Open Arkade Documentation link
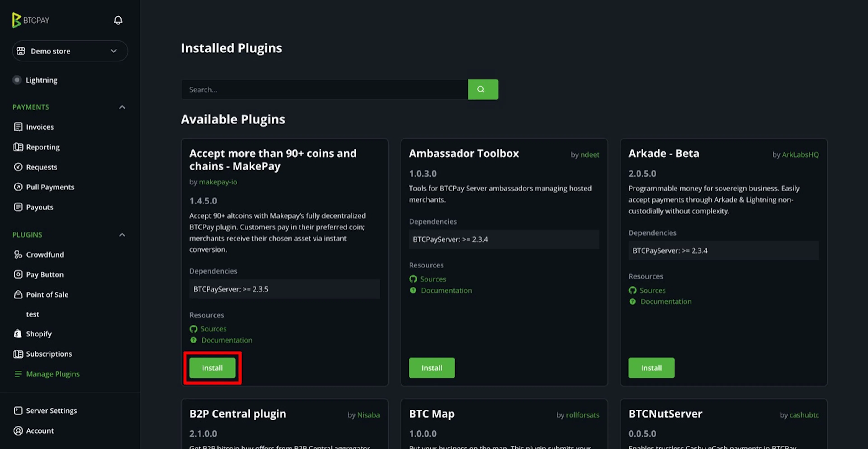The height and width of the screenshot is (449, 868). click(666, 301)
